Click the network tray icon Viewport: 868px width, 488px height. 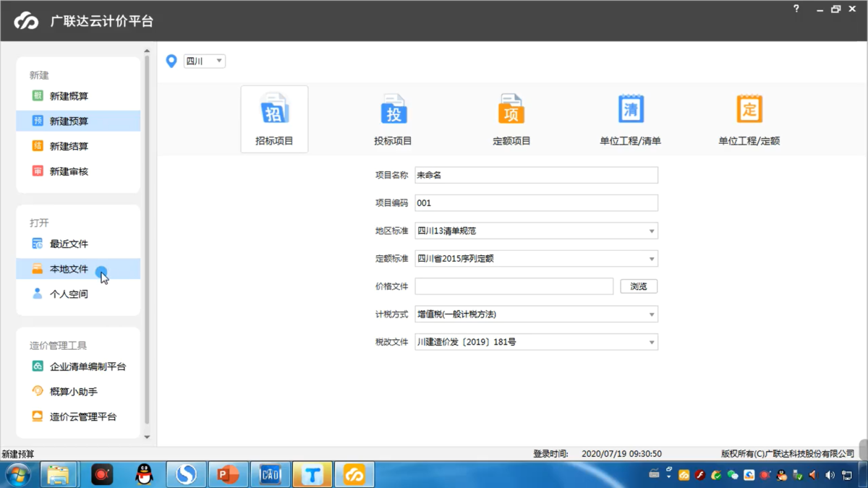coord(846,475)
